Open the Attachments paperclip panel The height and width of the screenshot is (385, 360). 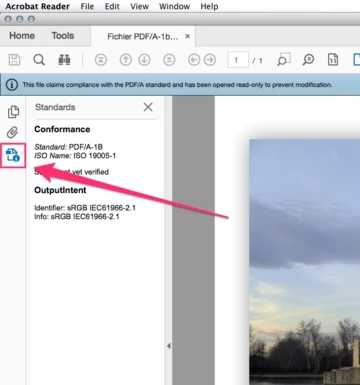pos(13,132)
